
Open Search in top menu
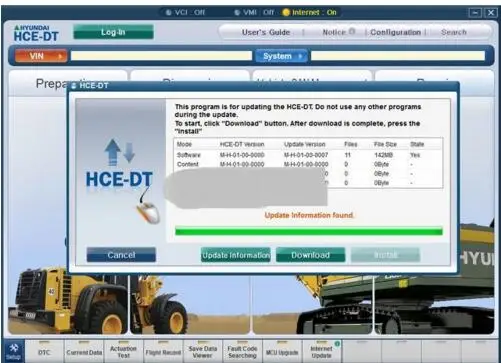(x=453, y=32)
